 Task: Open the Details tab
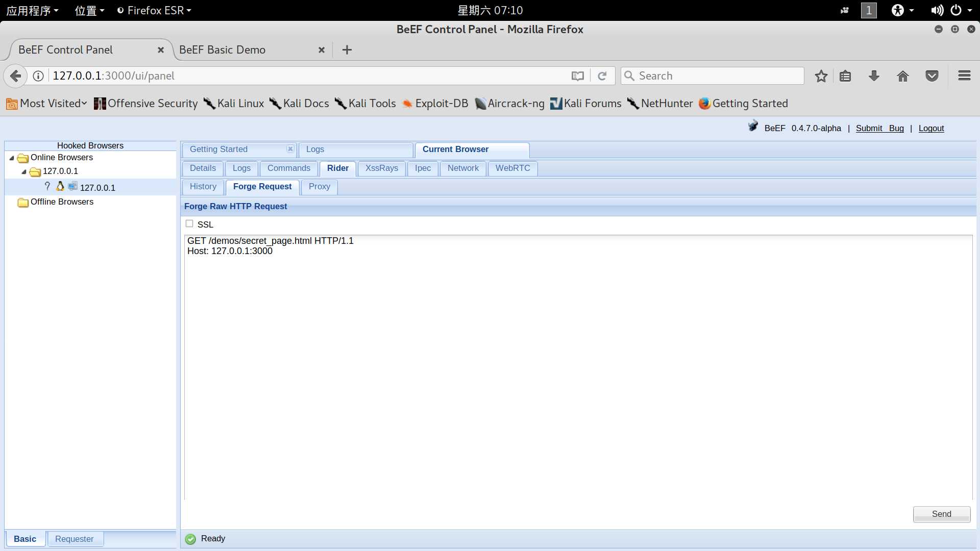coord(203,168)
